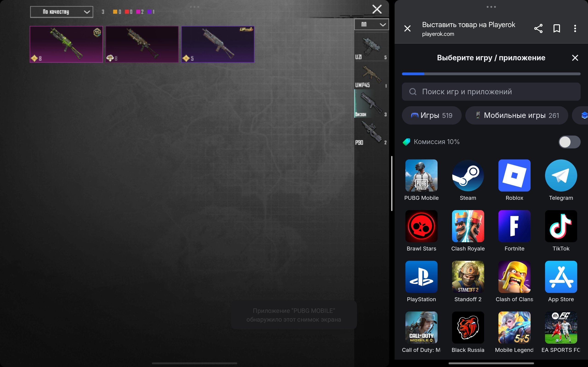Select the green Bizon skin thumbnail

[66, 44]
